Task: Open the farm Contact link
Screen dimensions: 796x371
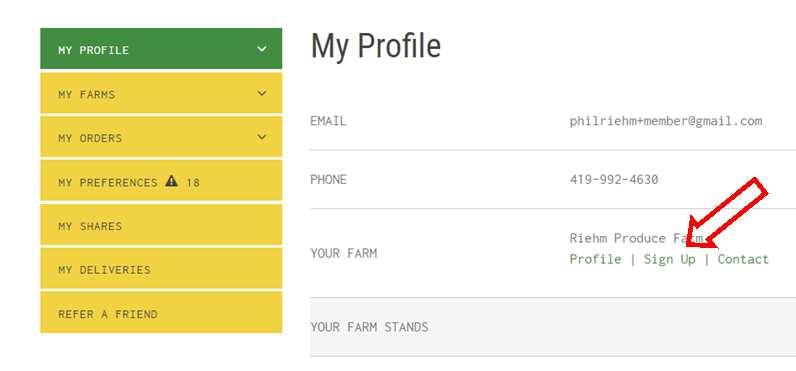Action: coord(743,259)
